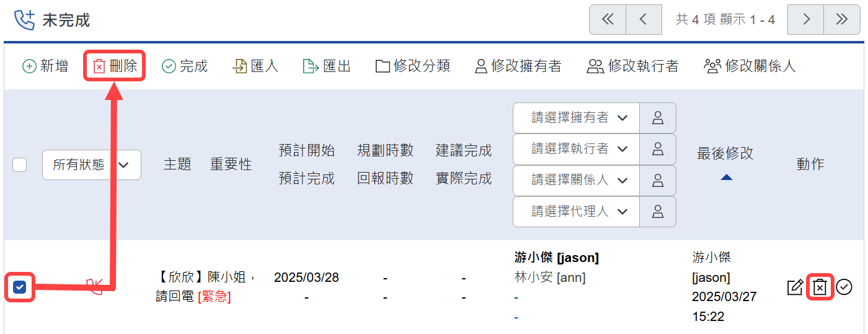Click the sort arrow under 最後修改
Image resolution: width=868 pixels, height=334 pixels.
point(727,178)
